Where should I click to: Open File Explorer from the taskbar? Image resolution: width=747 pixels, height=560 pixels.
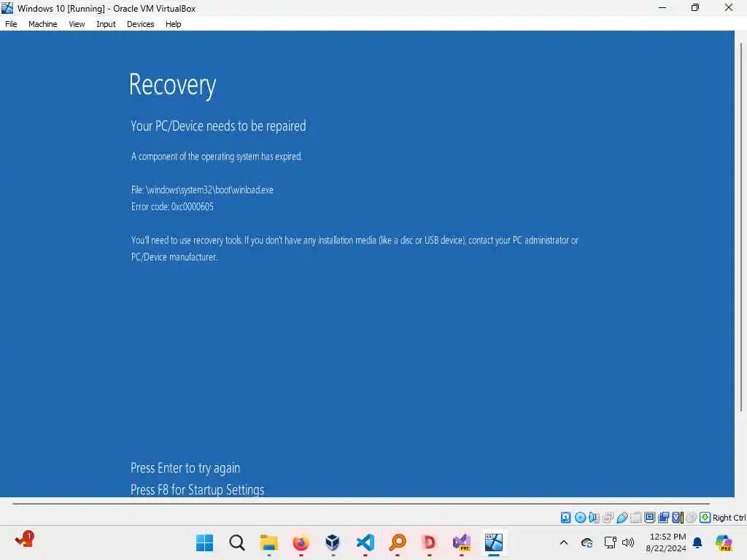268,542
